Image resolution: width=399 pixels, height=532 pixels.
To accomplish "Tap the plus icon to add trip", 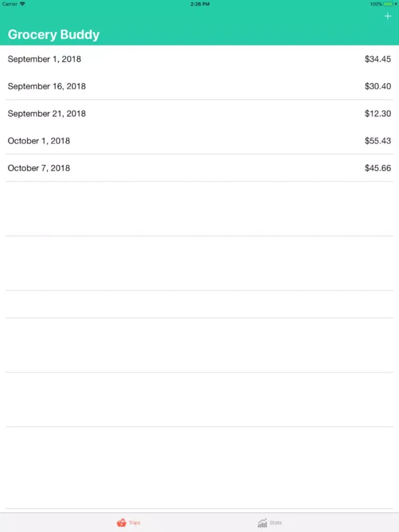I will pos(387,16).
